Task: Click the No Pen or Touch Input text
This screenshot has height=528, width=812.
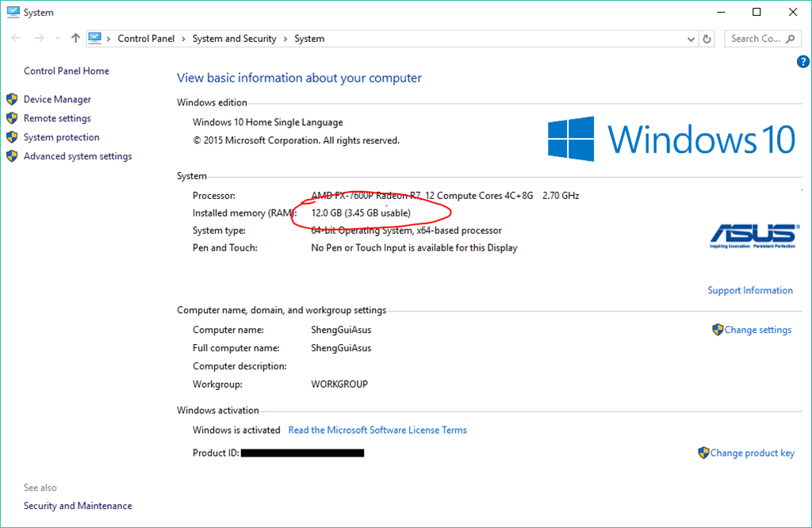Action: click(414, 248)
